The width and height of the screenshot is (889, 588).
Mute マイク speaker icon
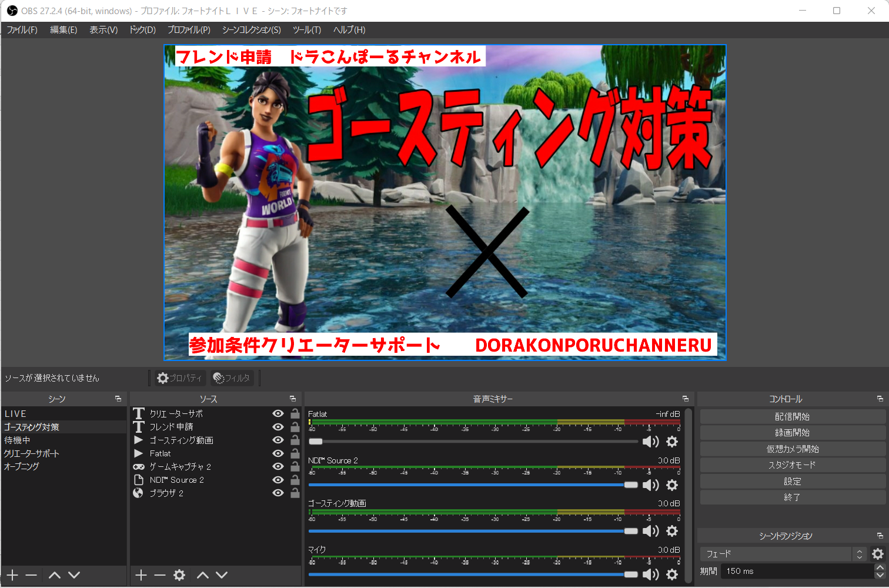click(x=651, y=574)
